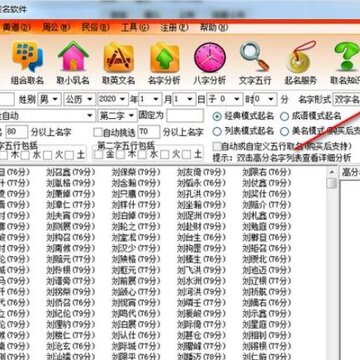Screen dimensions: 360x360
Task: Select name 刘示鑫(79分) in list
Action: click(267, 314)
